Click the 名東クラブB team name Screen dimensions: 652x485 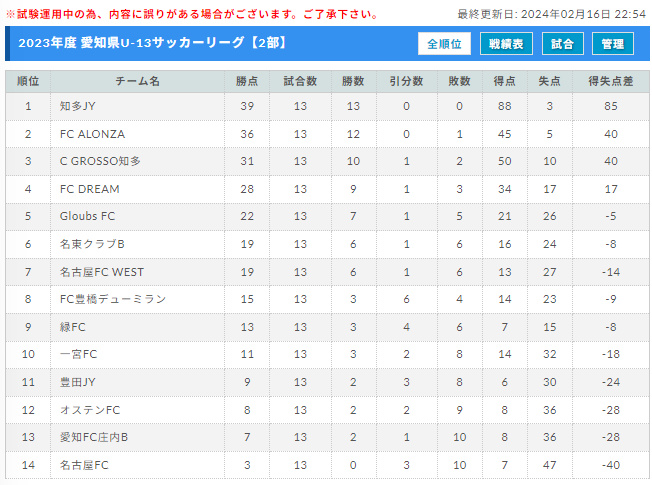point(92,244)
